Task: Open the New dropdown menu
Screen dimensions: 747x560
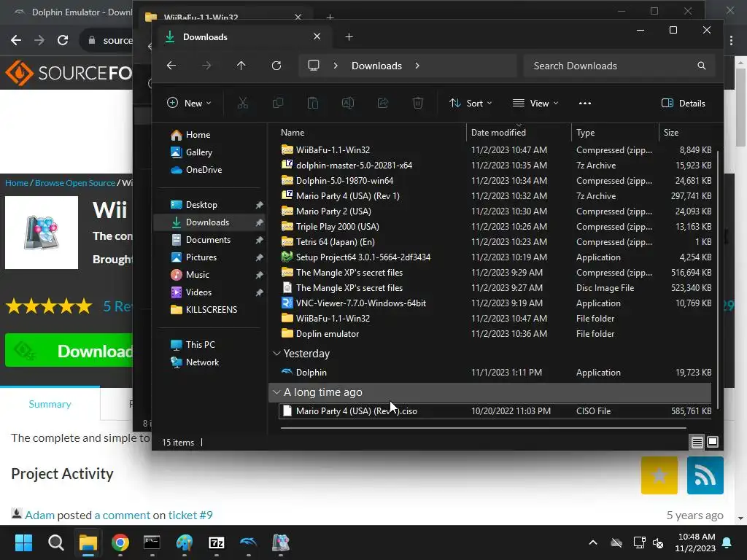Action: pyautogui.click(x=189, y=103)
